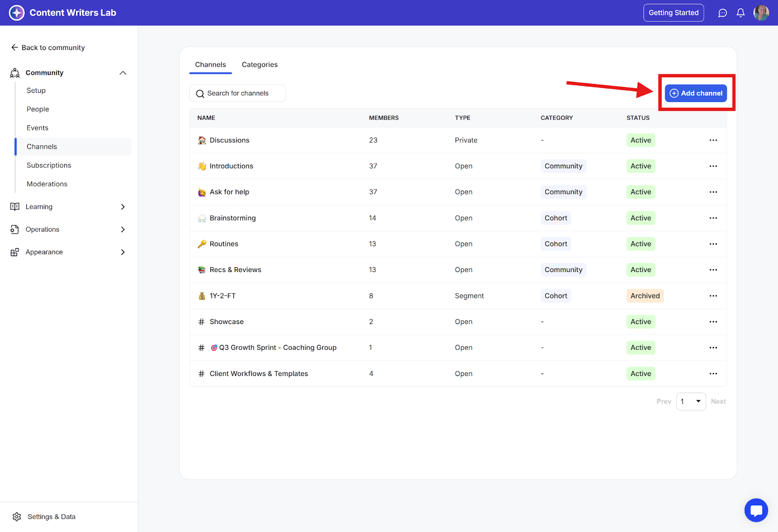Click the Content Writers Lab logo

click(x=17, y=13)
